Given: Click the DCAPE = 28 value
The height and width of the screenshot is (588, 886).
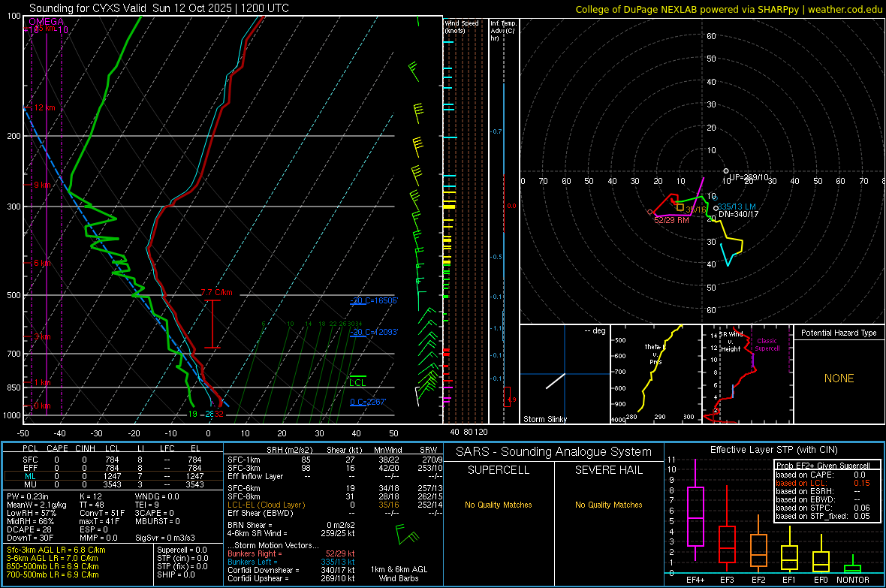Looking at the screenshot, I should tap(29, 529).
